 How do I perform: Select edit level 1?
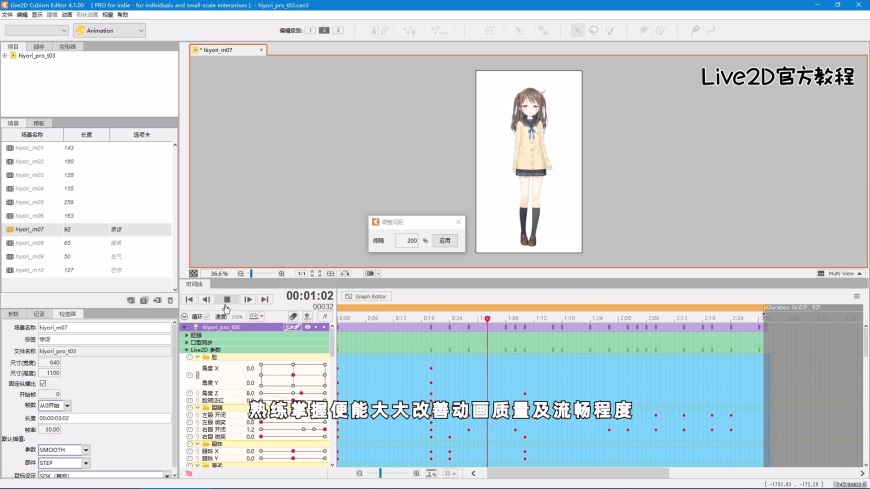[310, 31]
